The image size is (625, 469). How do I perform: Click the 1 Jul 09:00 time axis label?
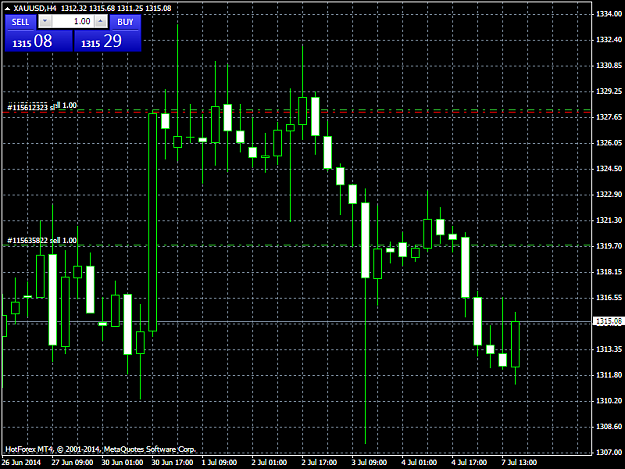point(219,462)
